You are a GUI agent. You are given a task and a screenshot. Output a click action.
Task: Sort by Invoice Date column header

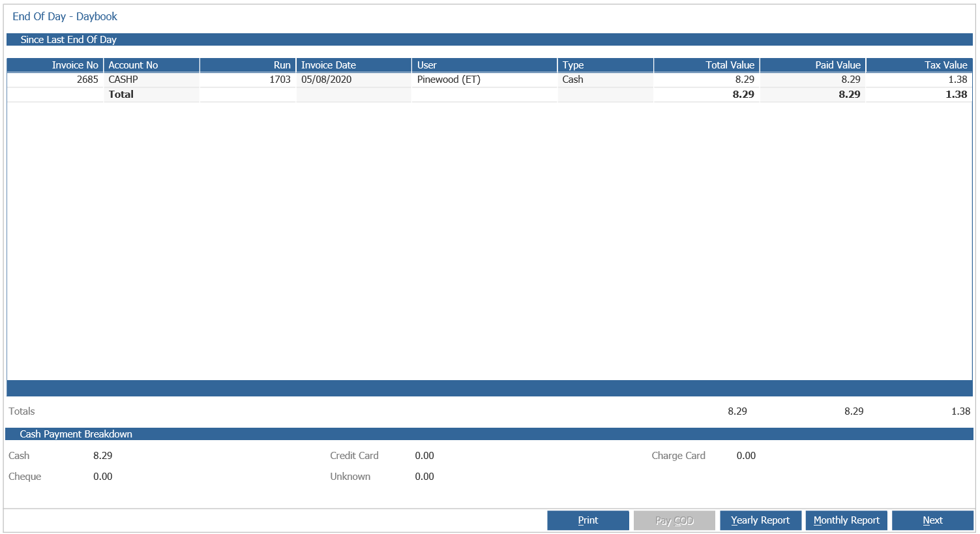click(353, 65)
